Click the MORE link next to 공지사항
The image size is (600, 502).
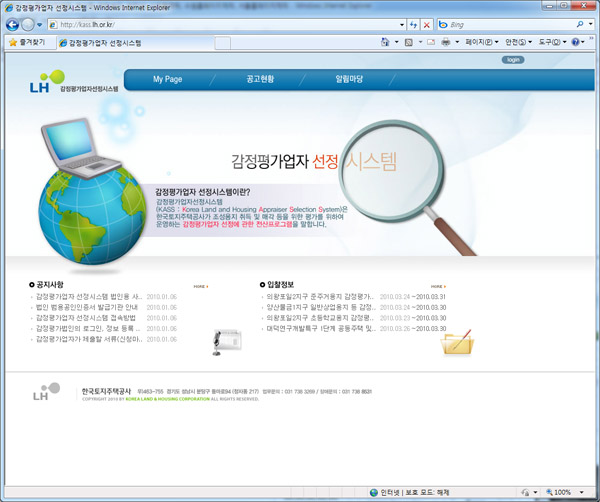pyautogui.click(x=201, y=286)
